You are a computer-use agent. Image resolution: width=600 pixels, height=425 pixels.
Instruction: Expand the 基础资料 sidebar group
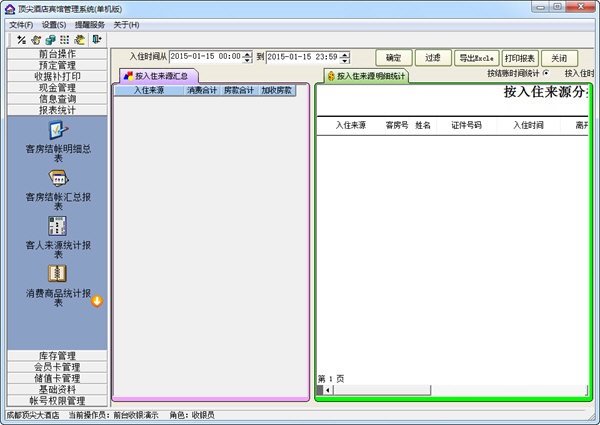coord(57,389)
